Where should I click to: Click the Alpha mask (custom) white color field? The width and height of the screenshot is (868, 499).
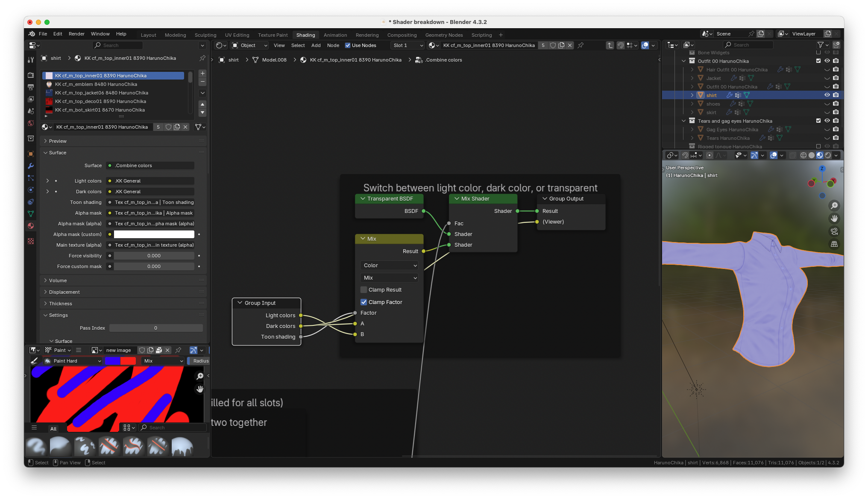[154, 234]
